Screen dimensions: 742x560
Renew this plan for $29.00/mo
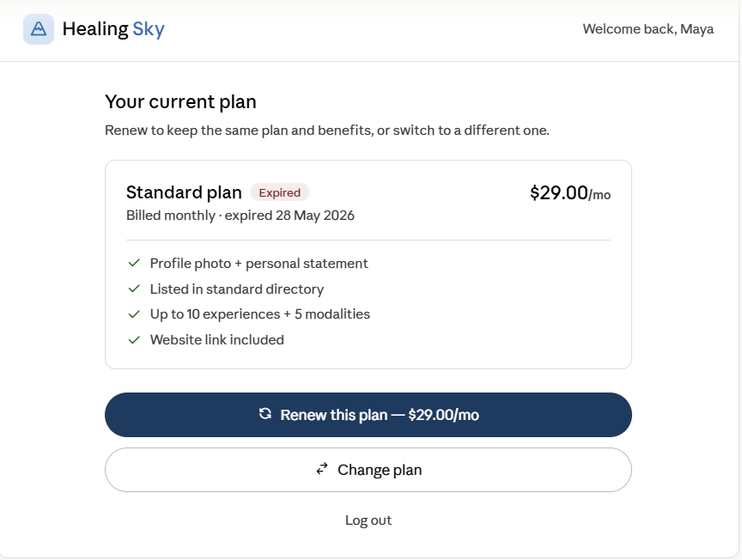[368, 415]
